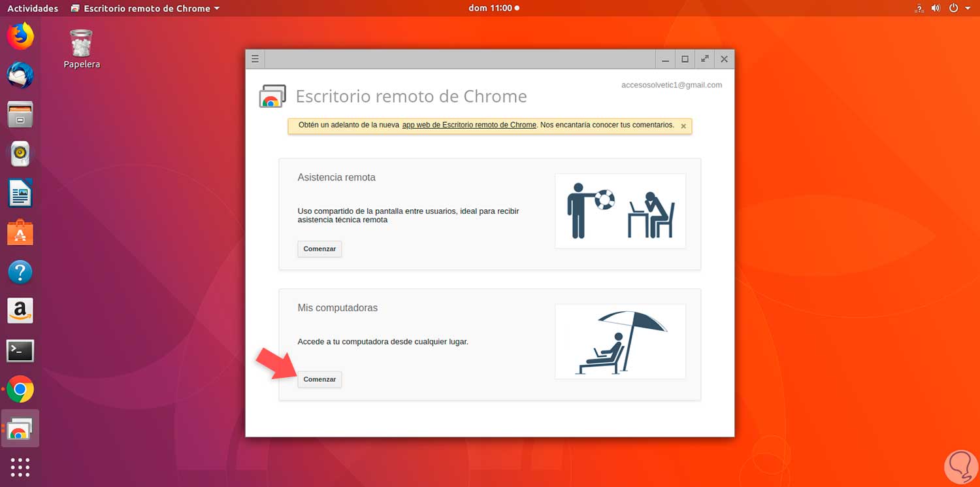Click the Chrome Remote Desktop logo in header
This screenshot has height=487, width=980.
(272, 96)
